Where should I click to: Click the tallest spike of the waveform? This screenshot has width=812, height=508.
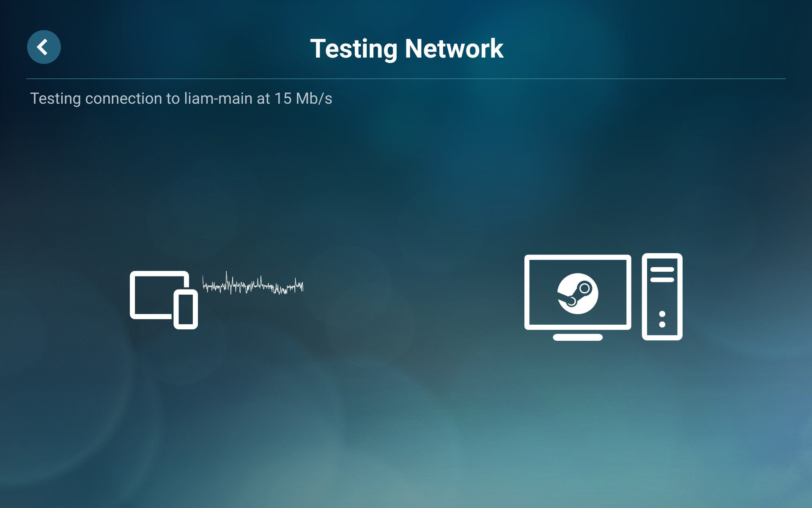click(227, 279)
